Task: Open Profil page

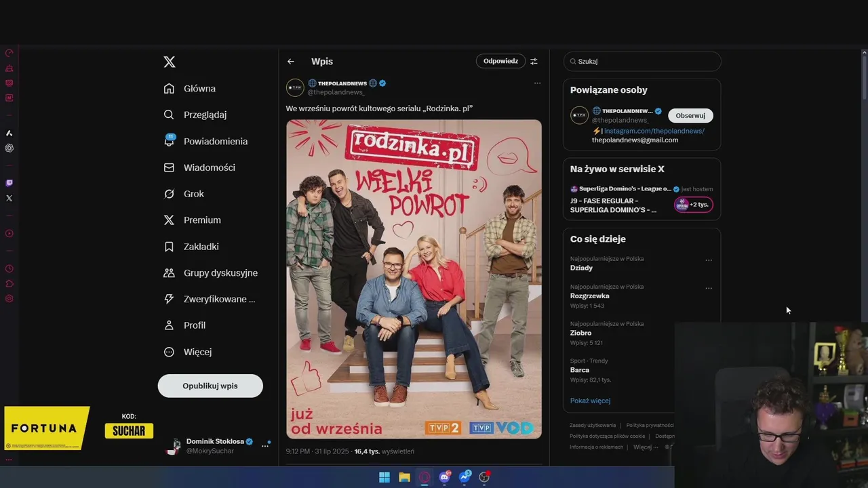Action: (184, 325)
